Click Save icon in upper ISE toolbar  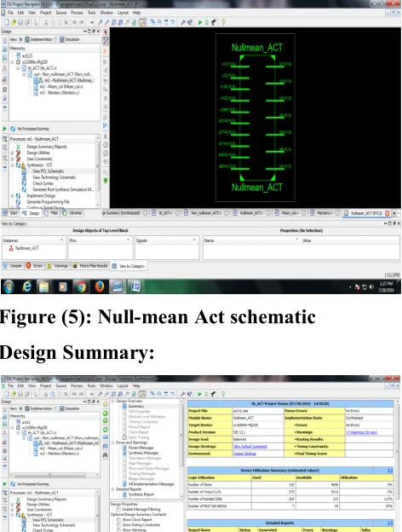coord(20,22)
